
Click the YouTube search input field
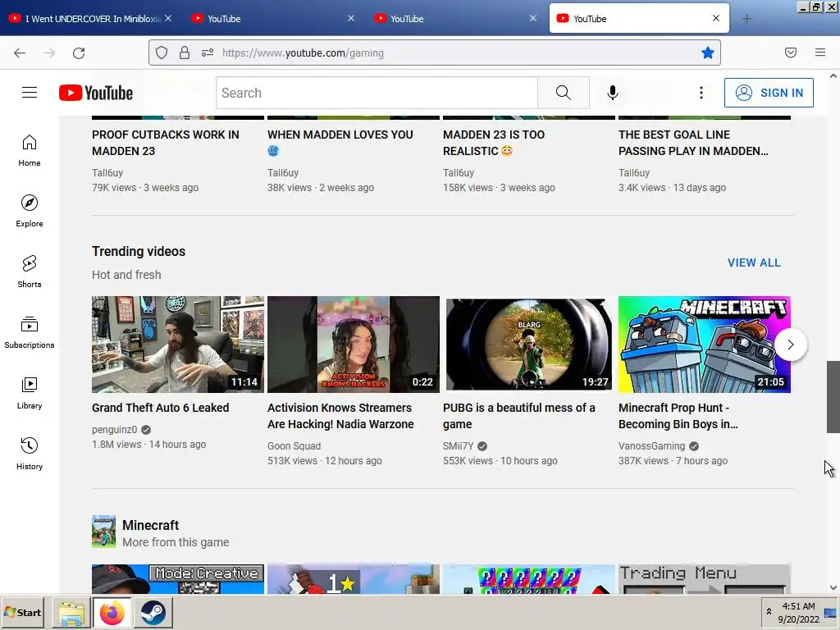377,93
